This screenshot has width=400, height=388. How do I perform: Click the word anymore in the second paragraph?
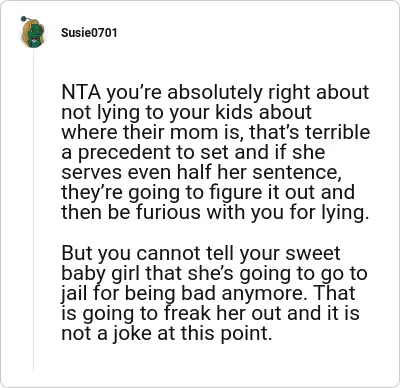267,294
